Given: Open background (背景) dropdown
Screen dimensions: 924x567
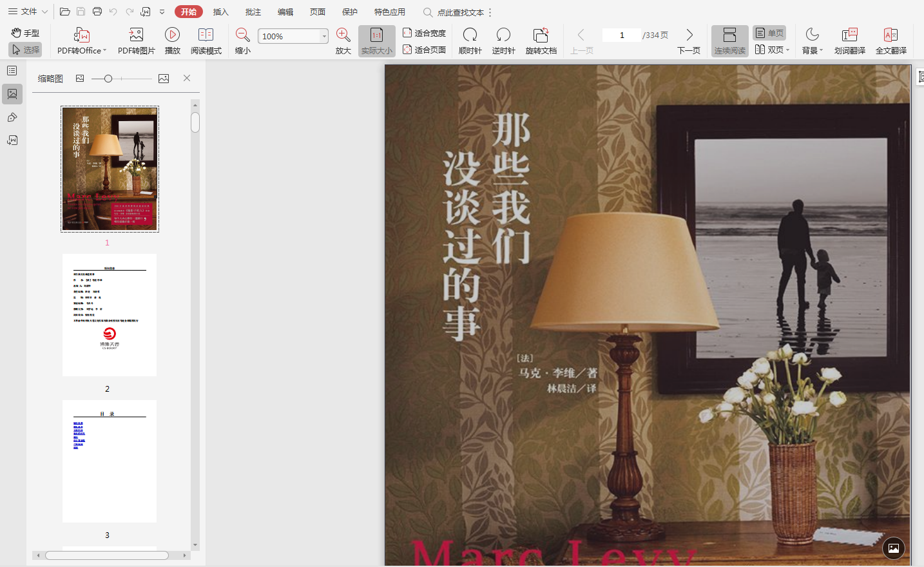Looking at the screenshot, I should click(813, 41).
